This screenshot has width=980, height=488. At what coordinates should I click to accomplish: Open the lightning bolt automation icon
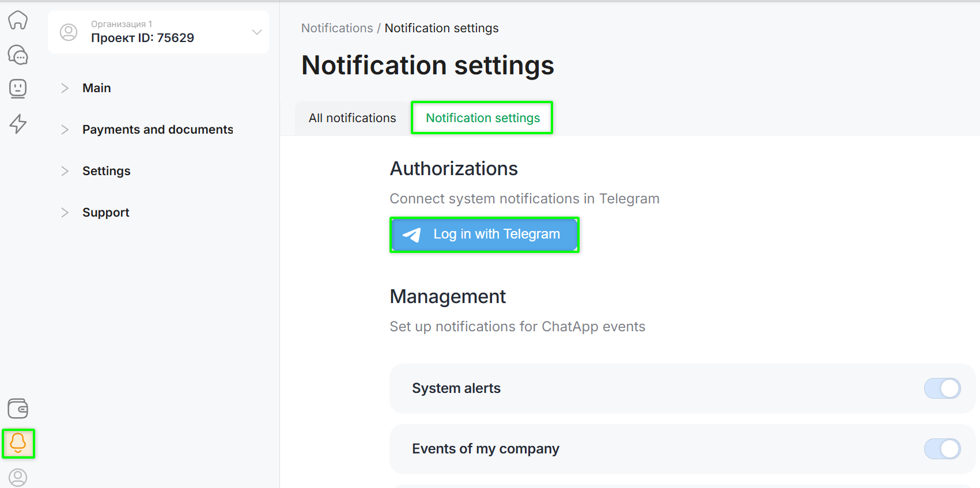[x=18, y=123]
